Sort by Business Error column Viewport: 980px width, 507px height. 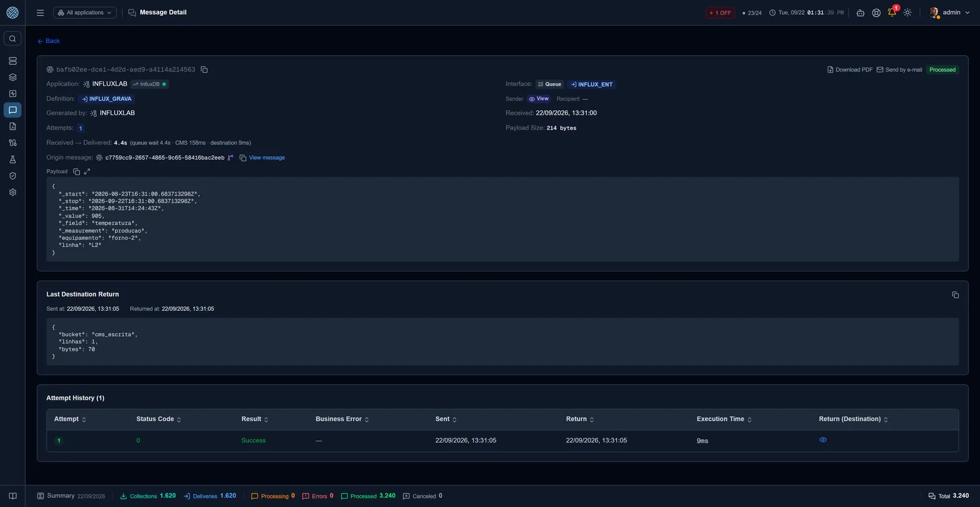click(342, 419)
